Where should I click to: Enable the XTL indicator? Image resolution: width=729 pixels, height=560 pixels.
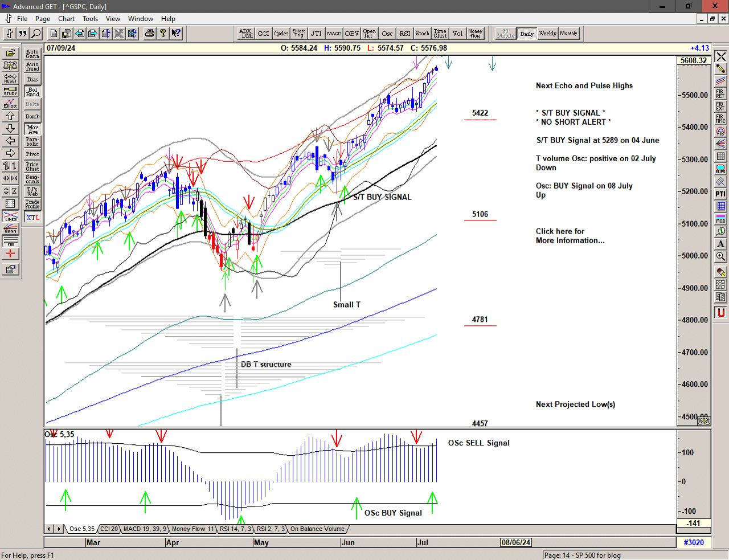point(32,218)
